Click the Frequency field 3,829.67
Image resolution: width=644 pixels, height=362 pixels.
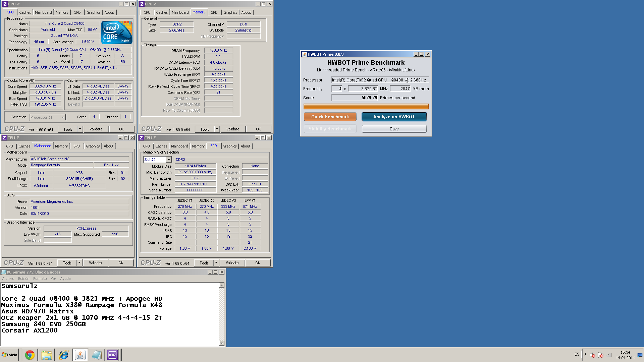click(363, 89)
